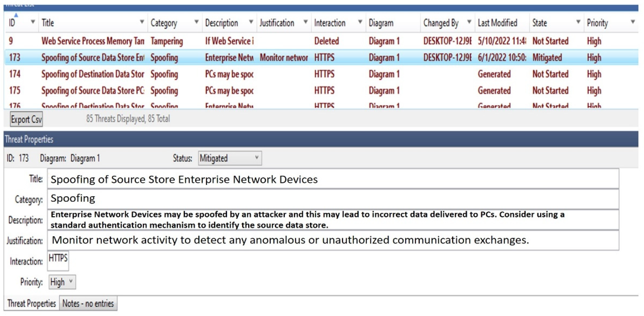Open the Priority column filter arrow
This screenshot has width=644, height=316.
[x=633, y=22]
